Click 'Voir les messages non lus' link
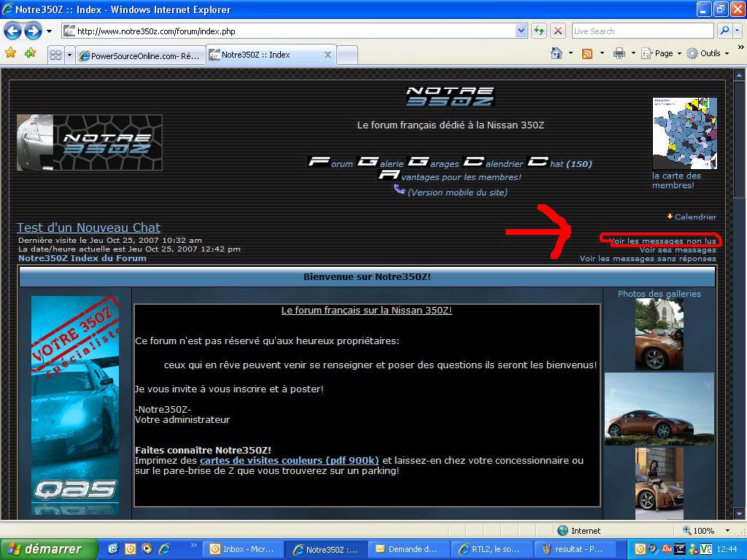Image resolution: width=747 pixels, height=560 pixels. coord(662,241)
